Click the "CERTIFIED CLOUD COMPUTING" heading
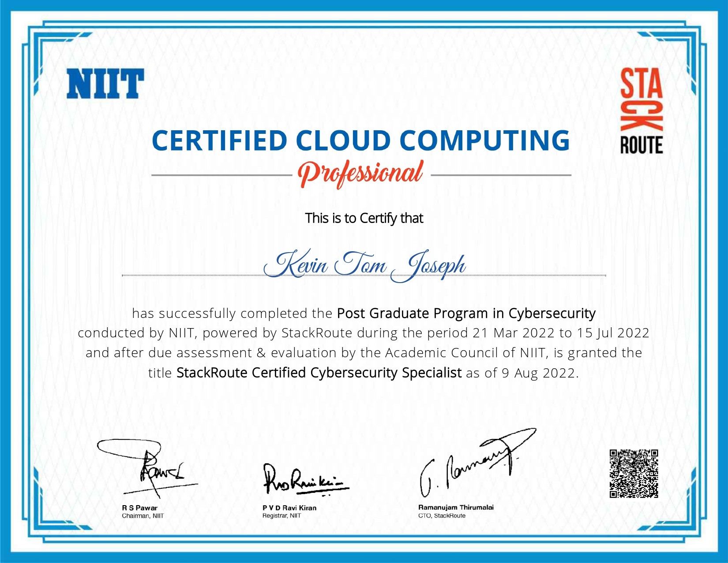Screen dimensions: 728x563 [x=361, y=140]
